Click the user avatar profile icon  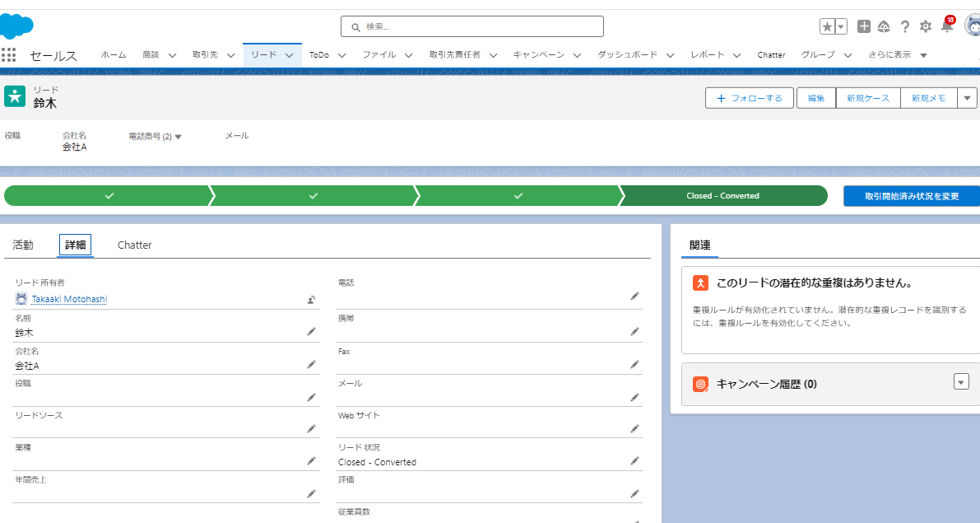(x=973, y=26)
